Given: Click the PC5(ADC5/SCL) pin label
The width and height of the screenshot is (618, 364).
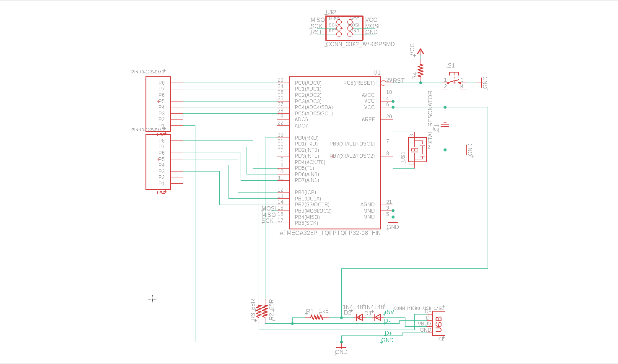Looking at the screenshot, I should coord(314,114).
